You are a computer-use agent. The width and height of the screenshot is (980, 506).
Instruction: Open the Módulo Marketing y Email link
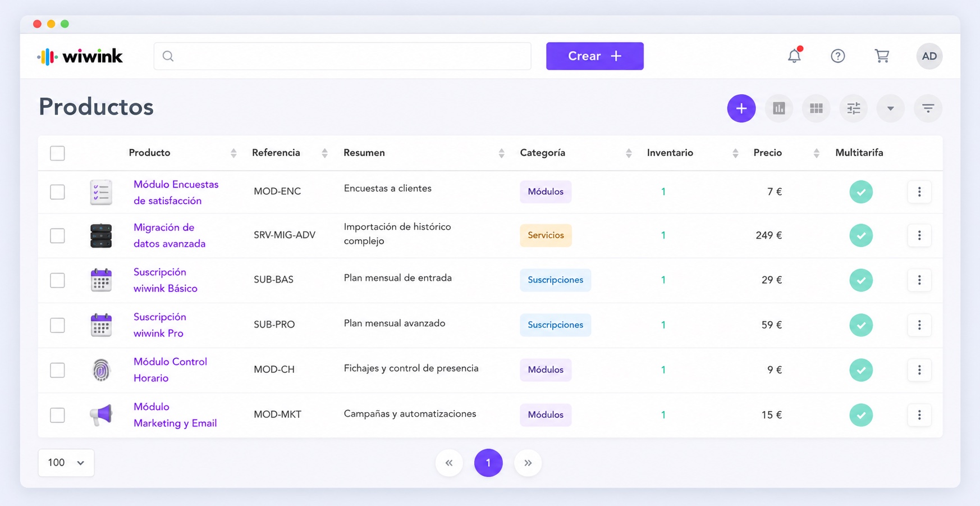(175, 414)
